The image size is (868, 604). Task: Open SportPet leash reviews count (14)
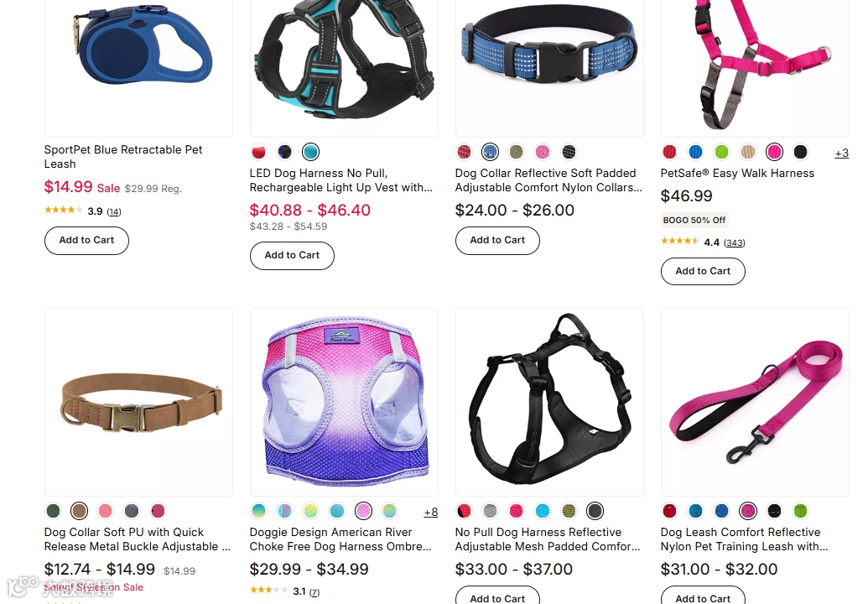pyautogui.click(x=114, y=211)
